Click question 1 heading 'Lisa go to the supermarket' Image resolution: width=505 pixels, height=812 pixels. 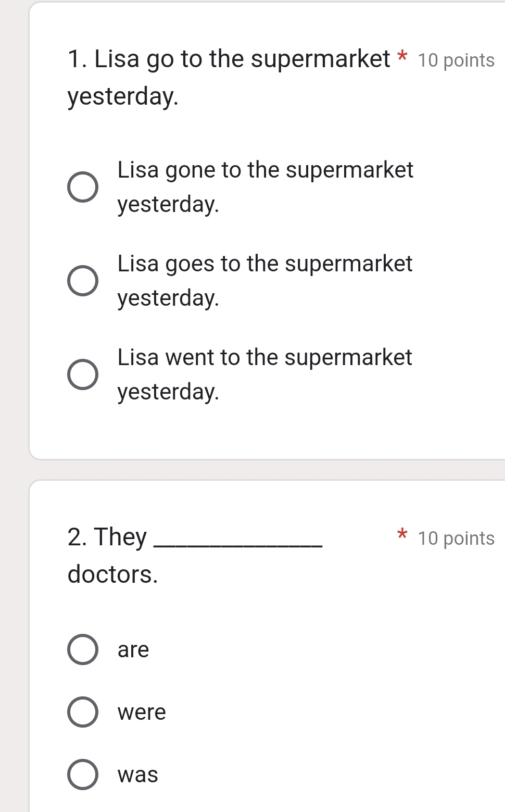229,59
